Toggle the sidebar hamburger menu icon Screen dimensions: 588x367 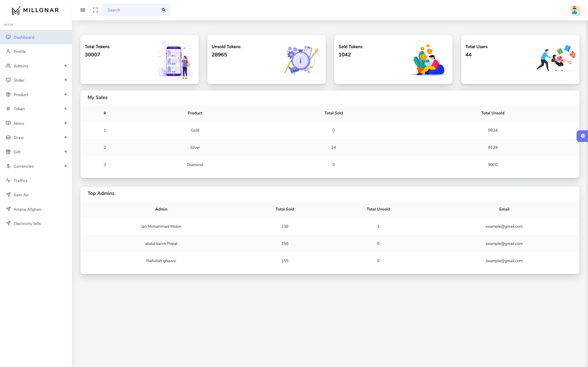pos(83,10)
